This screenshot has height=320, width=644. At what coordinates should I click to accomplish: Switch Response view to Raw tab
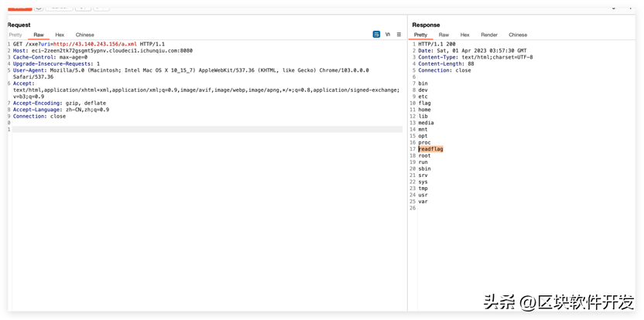coord(444,35)
